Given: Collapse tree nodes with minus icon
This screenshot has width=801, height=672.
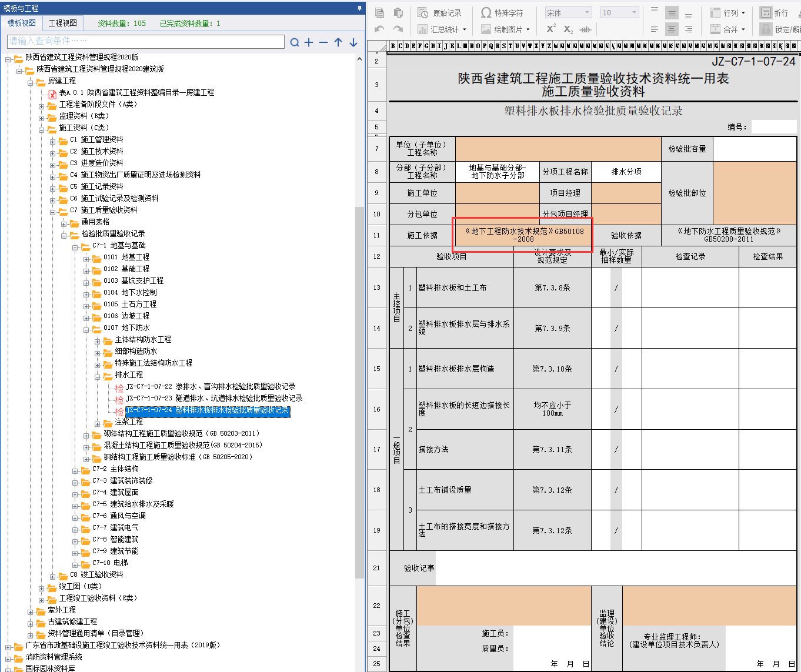Looking at the screenshot, I should 323,42.
